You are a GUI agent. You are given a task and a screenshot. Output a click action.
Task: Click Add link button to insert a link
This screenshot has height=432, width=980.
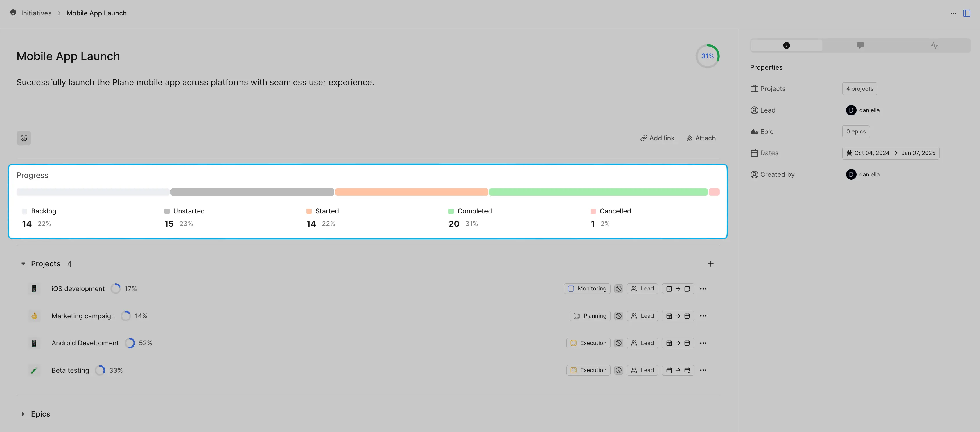(x=656, y=138)
